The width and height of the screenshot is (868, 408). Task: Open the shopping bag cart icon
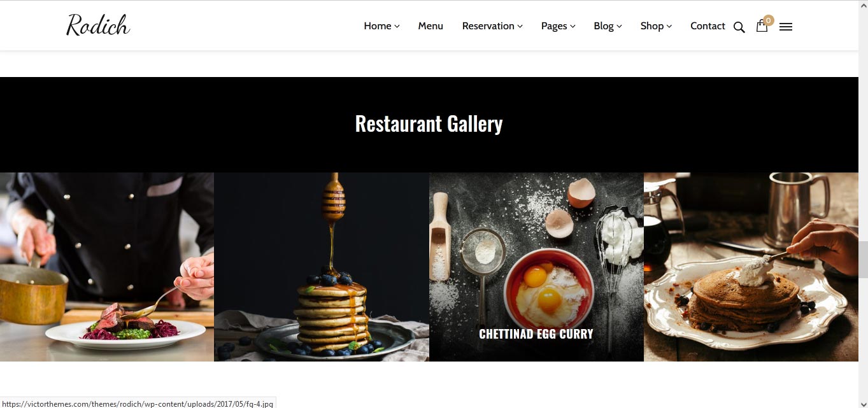tap(761, 27)
